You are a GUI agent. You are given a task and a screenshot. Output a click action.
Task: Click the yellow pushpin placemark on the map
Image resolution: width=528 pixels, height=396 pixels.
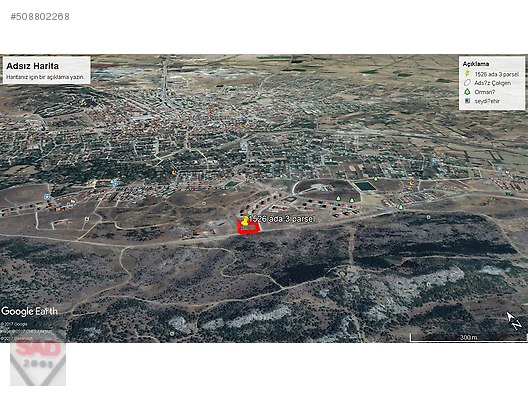click(x=245, y=221)
